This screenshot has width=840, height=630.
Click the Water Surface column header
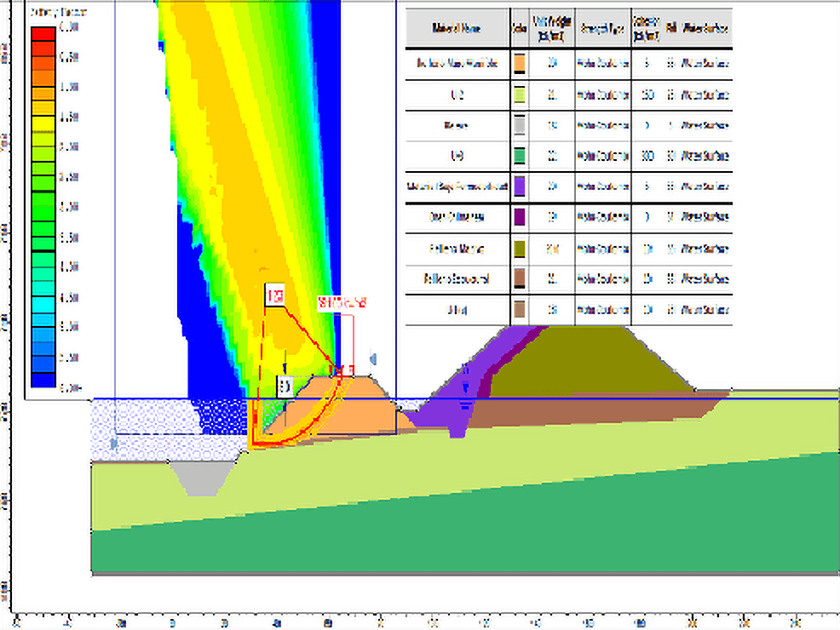tap(706, 28)
